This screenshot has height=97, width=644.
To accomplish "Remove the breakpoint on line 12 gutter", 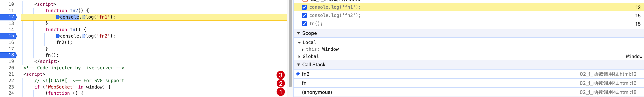I will click(x=8, y=17).
